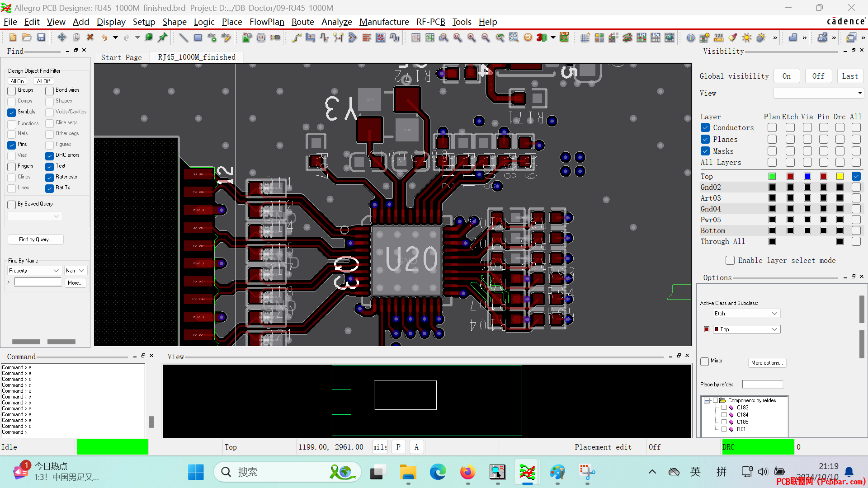Enable the By Saved Query checkbox
The height and width of the screenshot is (488, 868).
click(x=12, y=205)
